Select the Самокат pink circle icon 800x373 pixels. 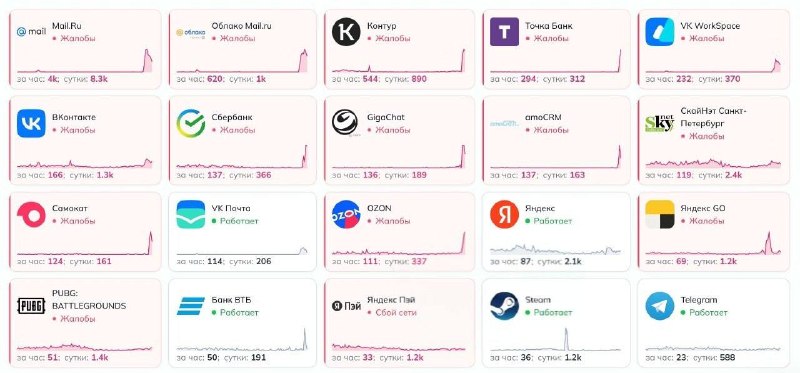click(31, 215)
